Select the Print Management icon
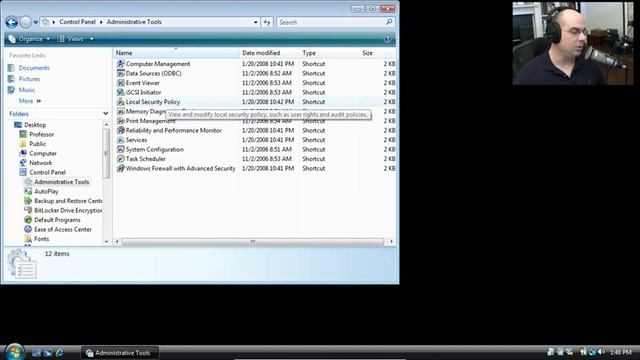Screen dimensions: 640x360 (120, 121)
